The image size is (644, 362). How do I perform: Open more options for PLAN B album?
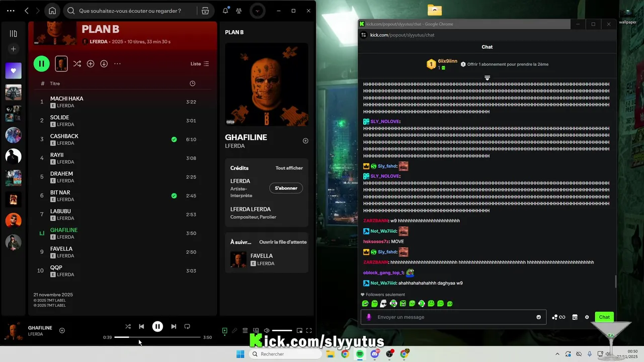(118, 64)
